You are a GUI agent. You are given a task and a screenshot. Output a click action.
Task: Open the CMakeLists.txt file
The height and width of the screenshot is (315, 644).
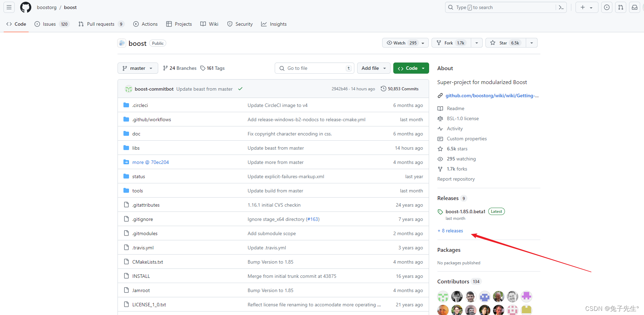[x=147, y=262]
